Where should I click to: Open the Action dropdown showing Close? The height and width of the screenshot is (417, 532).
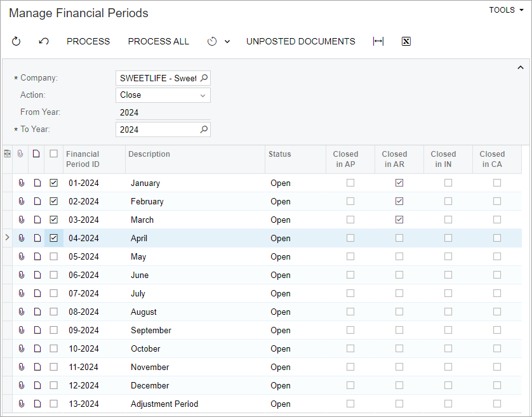click(163, 95)
